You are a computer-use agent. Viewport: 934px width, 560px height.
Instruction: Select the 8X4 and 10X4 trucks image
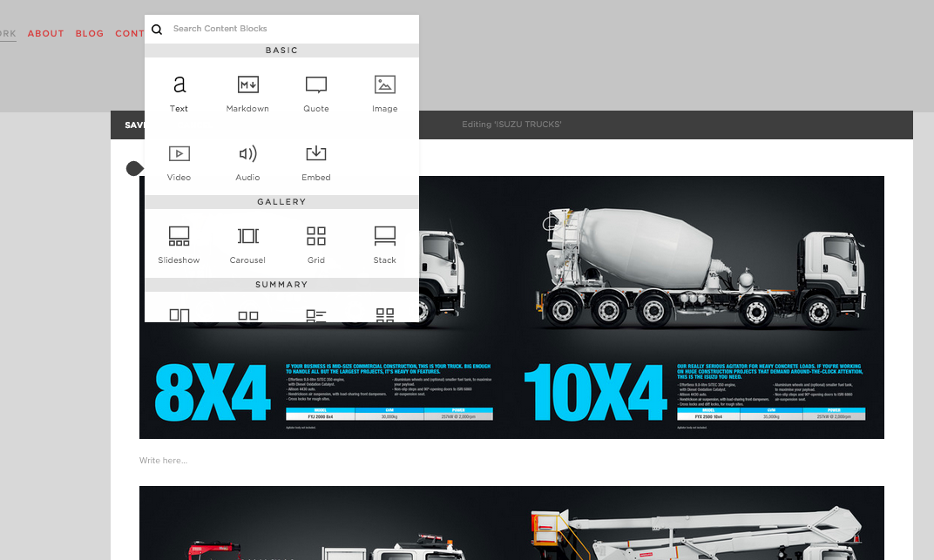pyautogui.click(x=511, y=307)
